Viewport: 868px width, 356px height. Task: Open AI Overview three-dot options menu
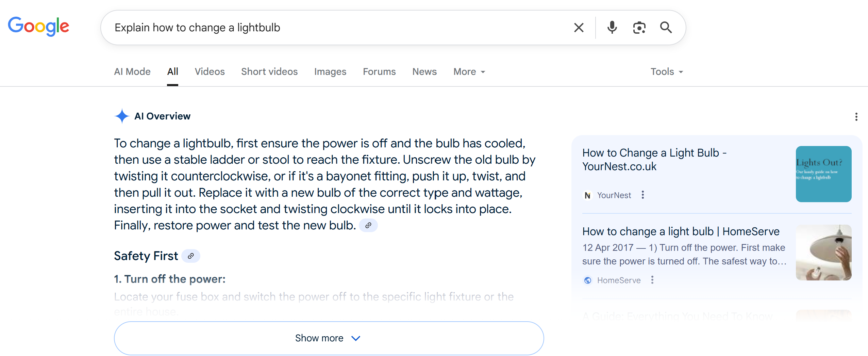(856, 117)
